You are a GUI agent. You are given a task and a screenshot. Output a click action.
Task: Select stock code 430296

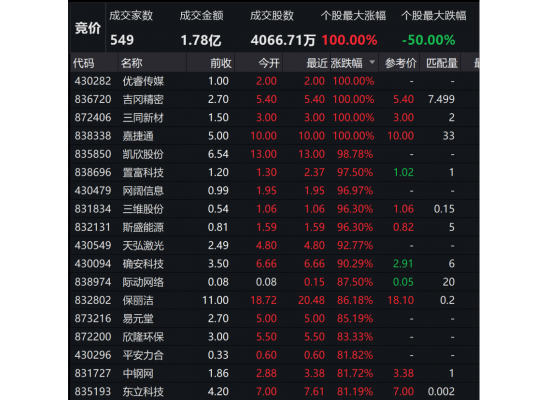coord(93,355)
